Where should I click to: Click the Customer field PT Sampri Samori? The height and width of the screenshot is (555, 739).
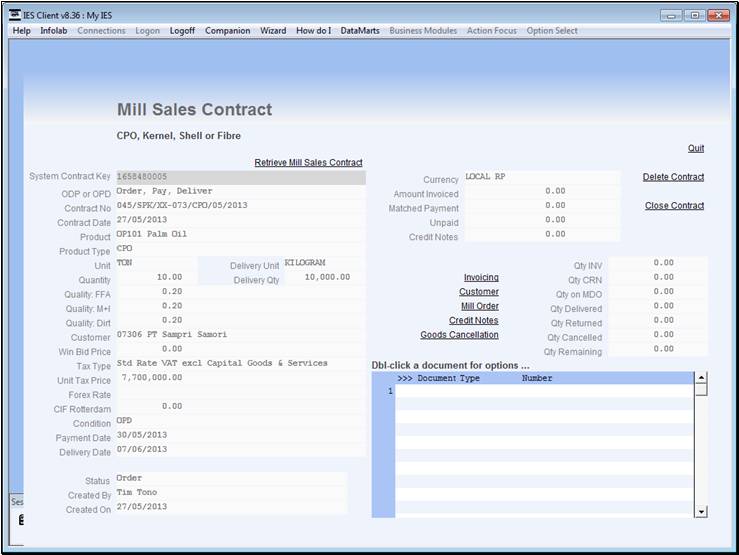pyautogui.click(x=240, y=335)
